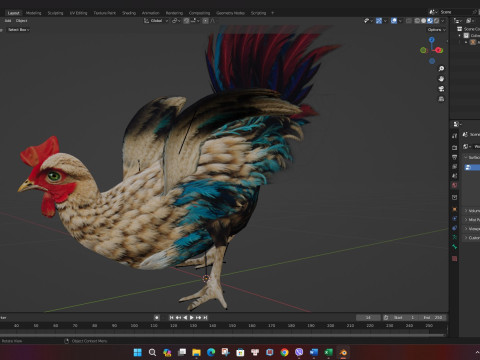Viewport: 480px width, 360px height.
Task: Click the blue Z axis on navigation gizmo
Action: click(x=432, y=40)
